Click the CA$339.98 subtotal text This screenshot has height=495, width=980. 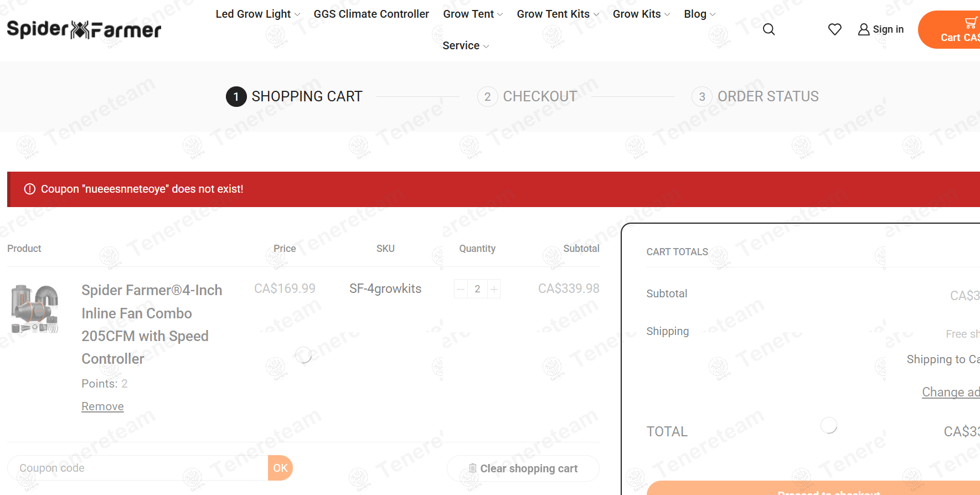[x=569, y=288]
